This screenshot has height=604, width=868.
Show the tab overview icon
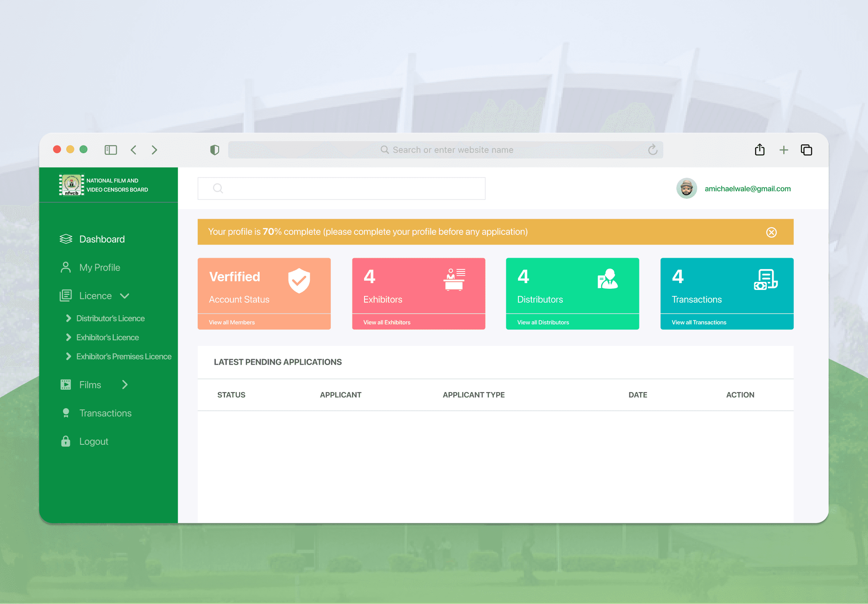click(x=807, y=150)
